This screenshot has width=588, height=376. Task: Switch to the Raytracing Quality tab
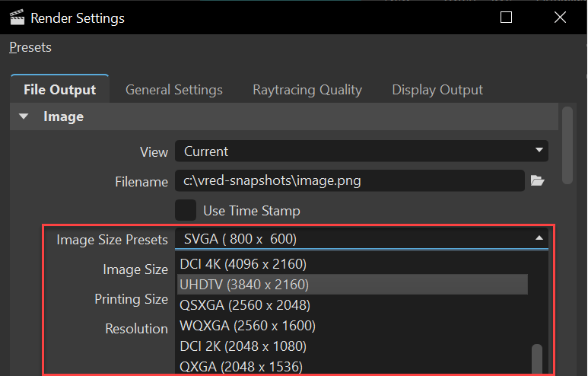click(307, 90)
